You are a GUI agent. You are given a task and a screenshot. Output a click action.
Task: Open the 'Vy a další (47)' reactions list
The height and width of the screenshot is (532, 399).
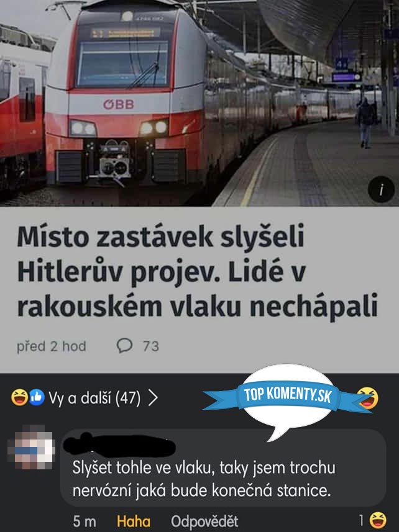pos(94,398)
